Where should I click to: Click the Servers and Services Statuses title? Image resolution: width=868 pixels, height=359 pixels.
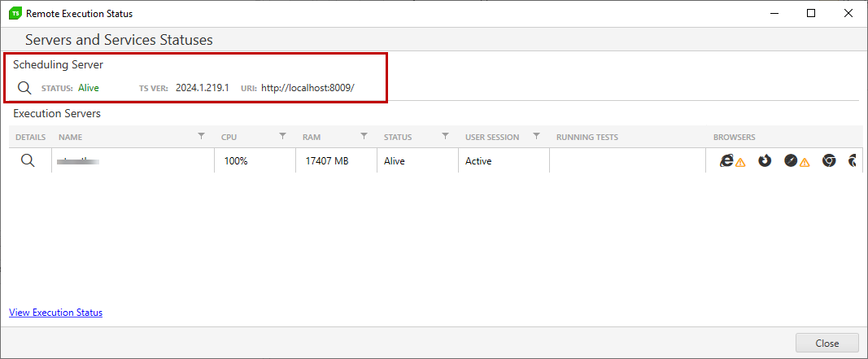(x=119, y=40)
